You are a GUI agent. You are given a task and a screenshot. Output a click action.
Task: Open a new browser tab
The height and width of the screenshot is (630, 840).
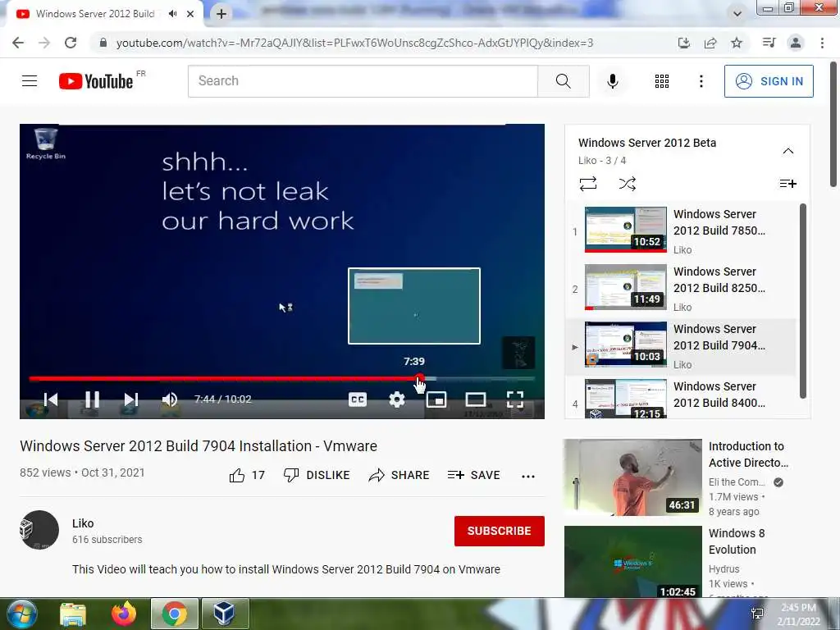(x=221, y=14)
